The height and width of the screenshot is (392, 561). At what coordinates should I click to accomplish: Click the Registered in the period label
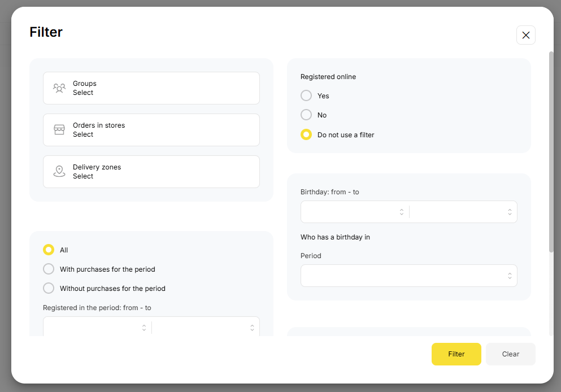[97, 308]
